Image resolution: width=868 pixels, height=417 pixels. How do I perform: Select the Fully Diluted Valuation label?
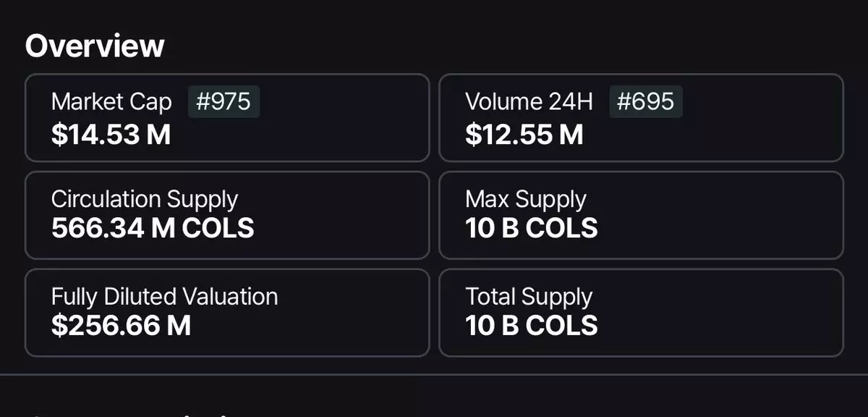(164, 296)
